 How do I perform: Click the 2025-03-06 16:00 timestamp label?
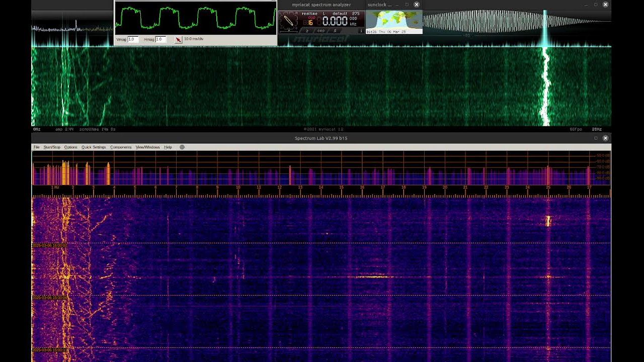pos(49,245)
